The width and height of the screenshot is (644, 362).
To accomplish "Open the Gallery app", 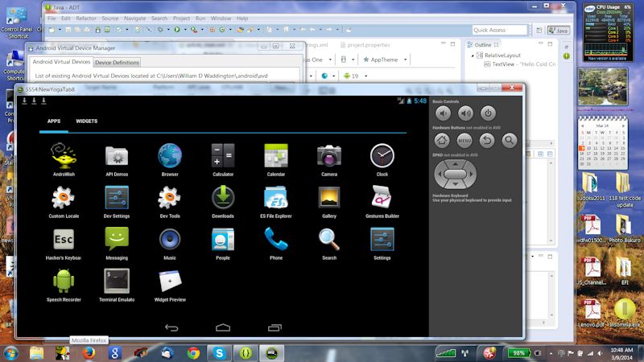I will (x=329, y=201).
